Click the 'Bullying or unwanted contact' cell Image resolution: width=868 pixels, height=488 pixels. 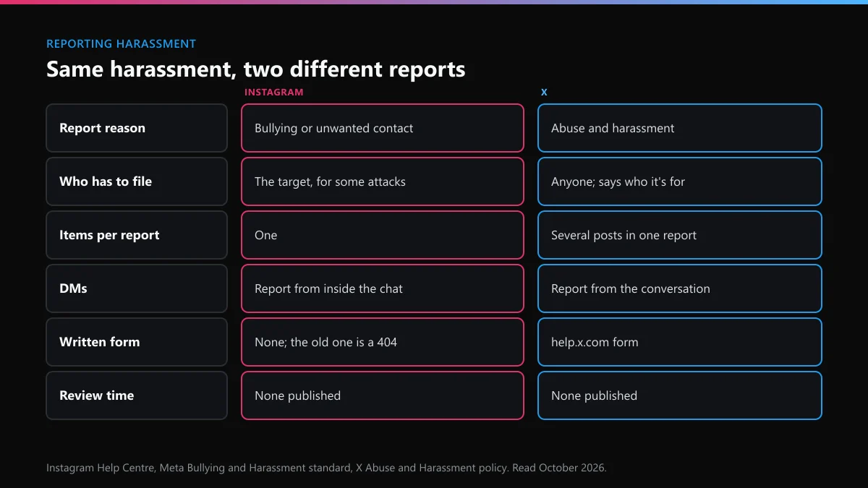[383, 128]
